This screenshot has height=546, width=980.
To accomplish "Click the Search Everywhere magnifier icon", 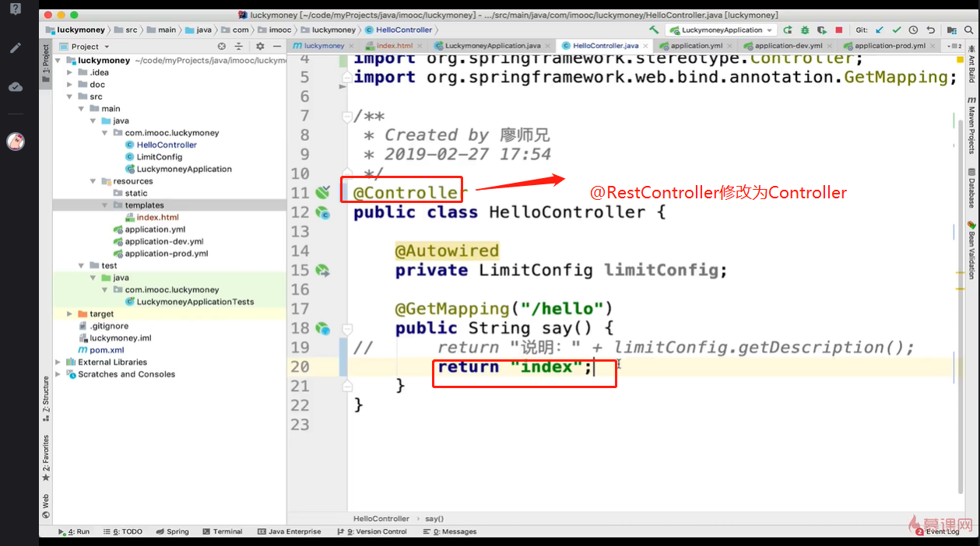I will tap(969, 30).
